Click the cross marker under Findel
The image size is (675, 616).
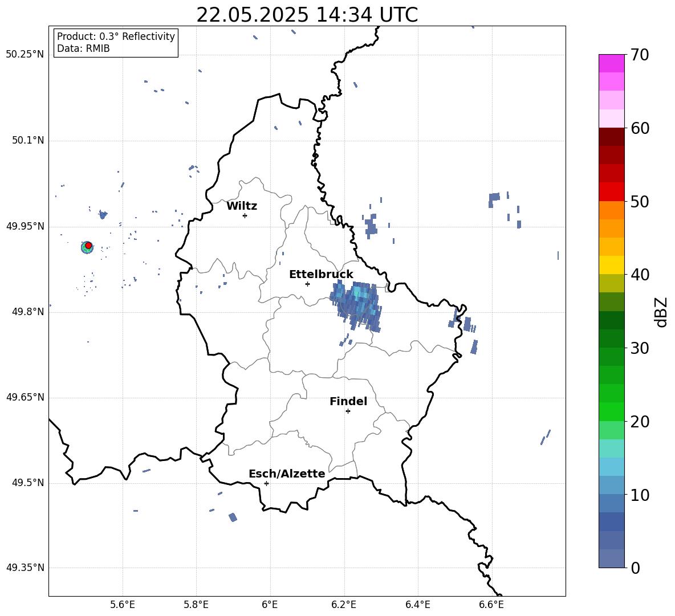click(x=348, y=411)
